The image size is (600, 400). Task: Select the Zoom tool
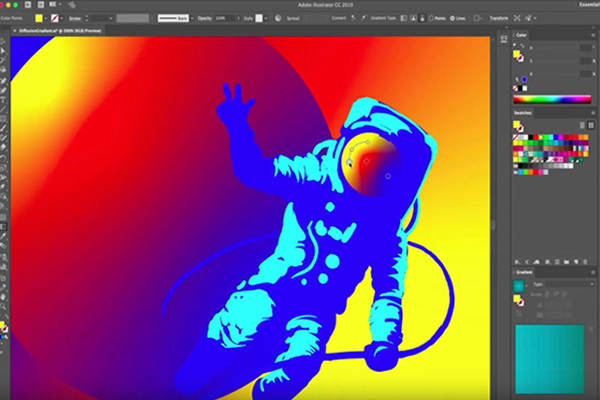pos(3,306)
